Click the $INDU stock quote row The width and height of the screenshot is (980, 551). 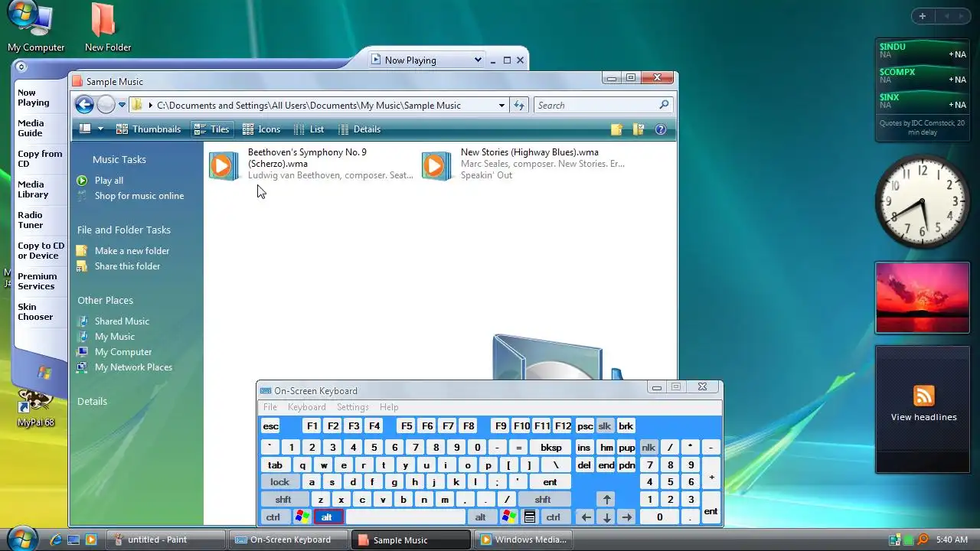(x=923, y=51)
